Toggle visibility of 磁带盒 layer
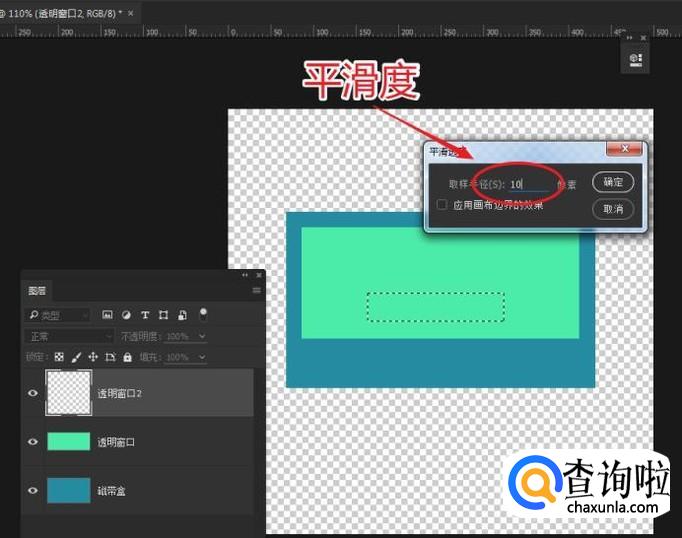682x538 pixels. 33,490
